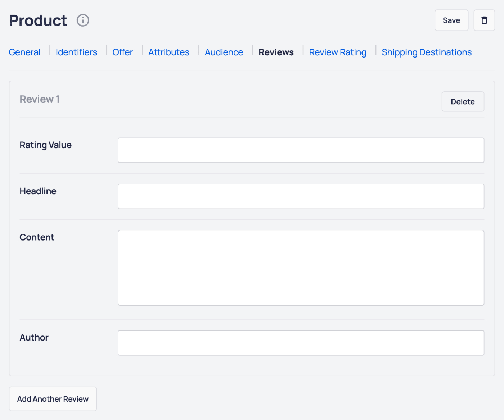Click the Content text area
This screenshot has width=504, height=420.
pyautogui.click(x=301, y=268)
